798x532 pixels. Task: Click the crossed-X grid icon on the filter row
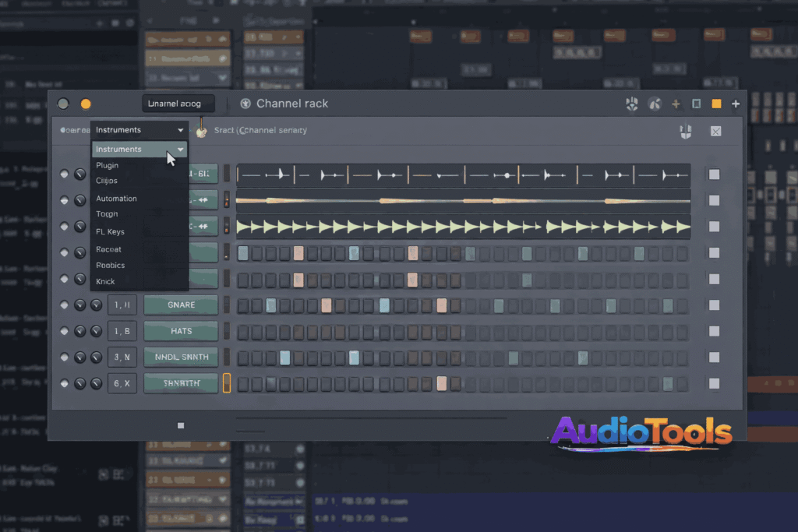[x=716, y=131]
